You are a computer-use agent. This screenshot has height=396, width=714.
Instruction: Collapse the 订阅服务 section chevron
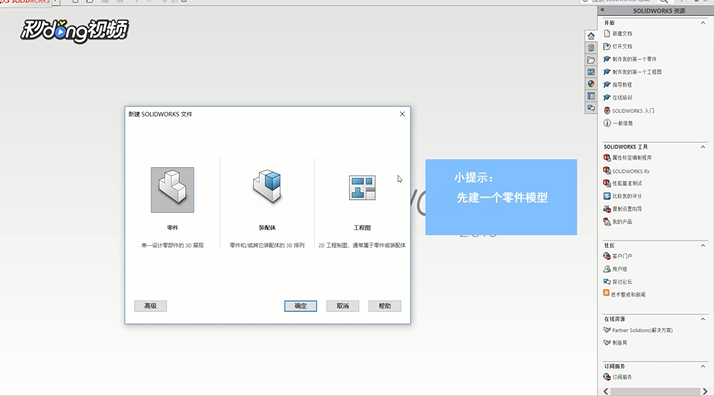point(703,366)
